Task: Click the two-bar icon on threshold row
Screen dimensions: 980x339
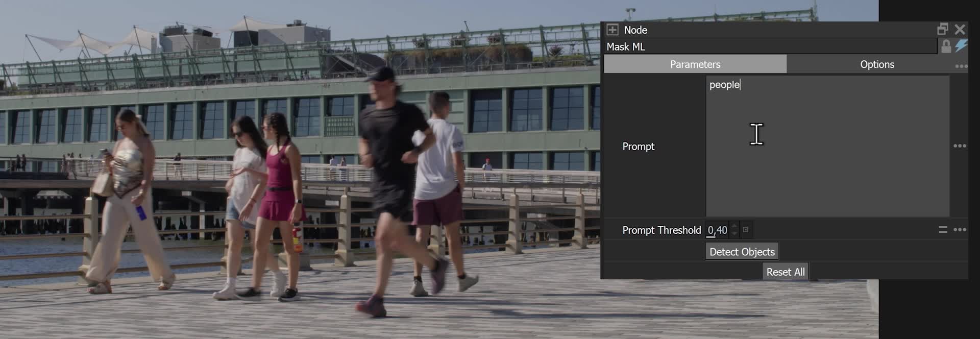Action: pyautogui.click(x=943, y=230)
